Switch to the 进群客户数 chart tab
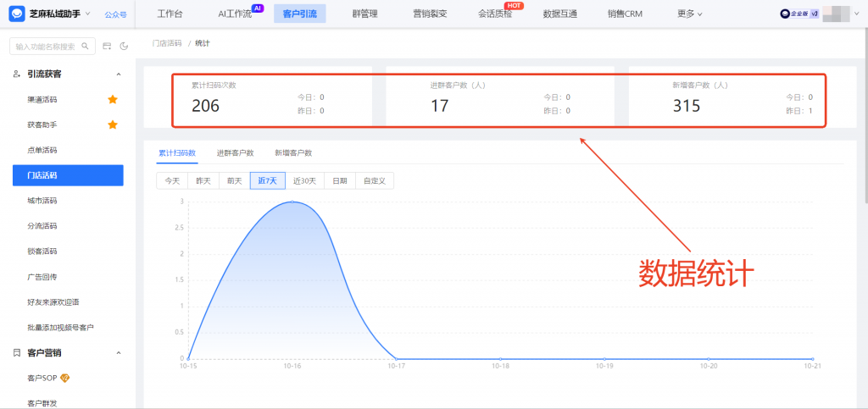 pos(235,153)
